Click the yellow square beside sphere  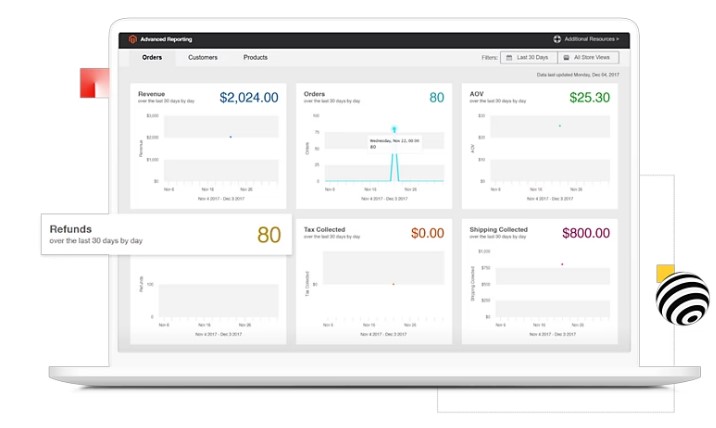point(664,272)
